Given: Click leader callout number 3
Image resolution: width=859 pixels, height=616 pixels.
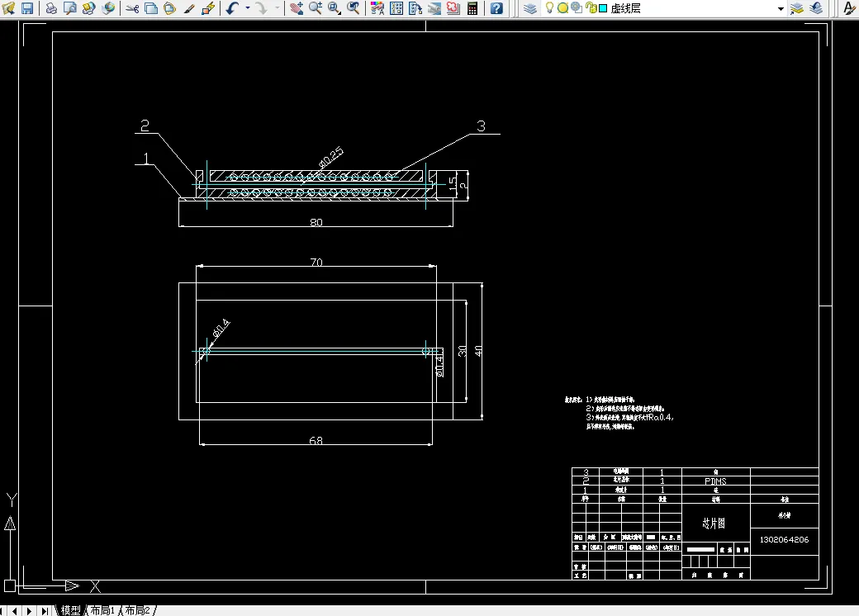Looking at the screenshot, I should pyautogui.click(x=481, y=126).
